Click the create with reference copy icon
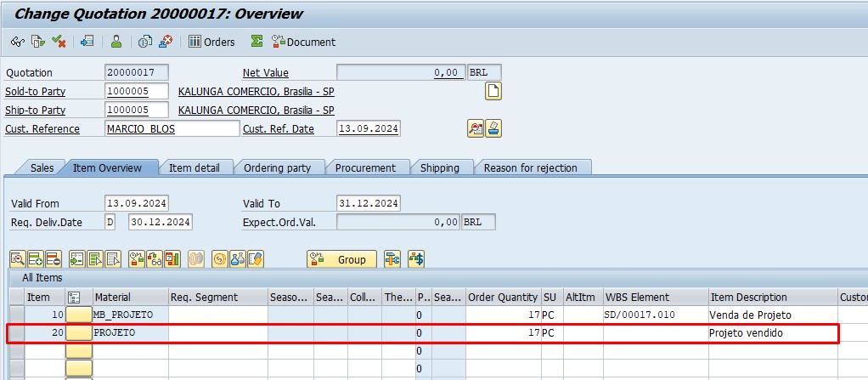The image size is (868, 380). (x=37, y=42)
